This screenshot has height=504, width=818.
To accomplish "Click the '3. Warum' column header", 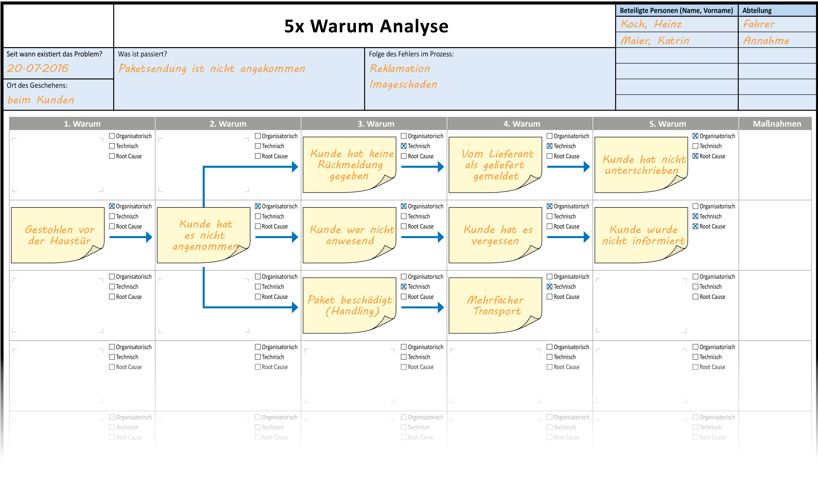I will coord(374,124).
